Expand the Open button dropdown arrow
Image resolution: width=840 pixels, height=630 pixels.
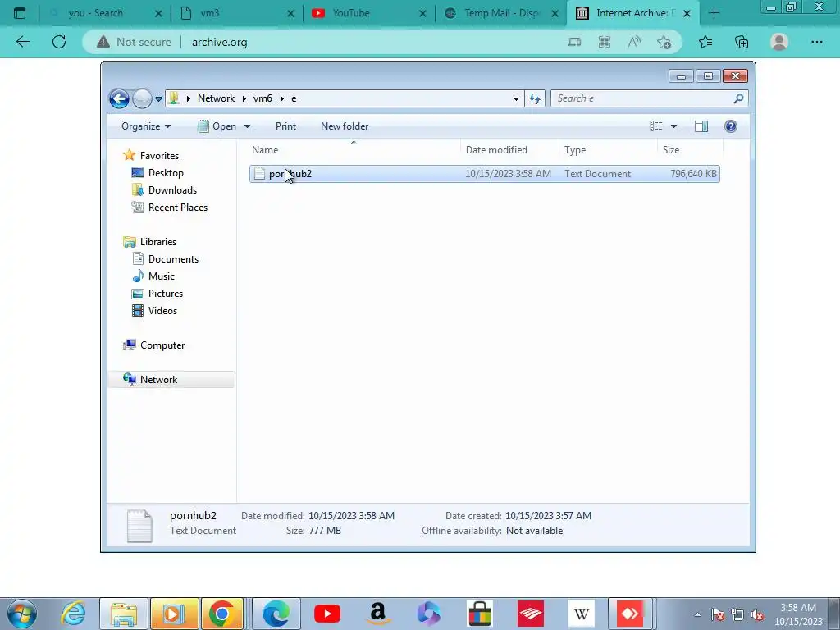click(247, 126)
